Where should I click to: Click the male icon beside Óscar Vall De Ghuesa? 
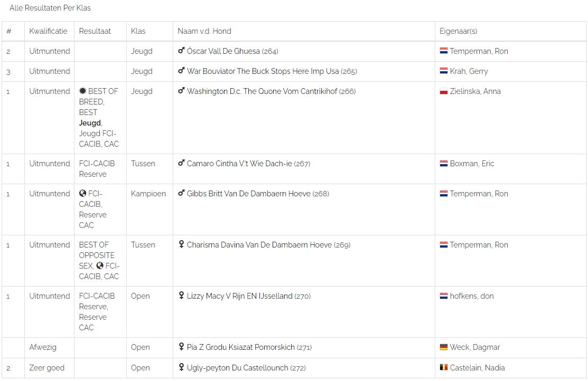(181, 51)
